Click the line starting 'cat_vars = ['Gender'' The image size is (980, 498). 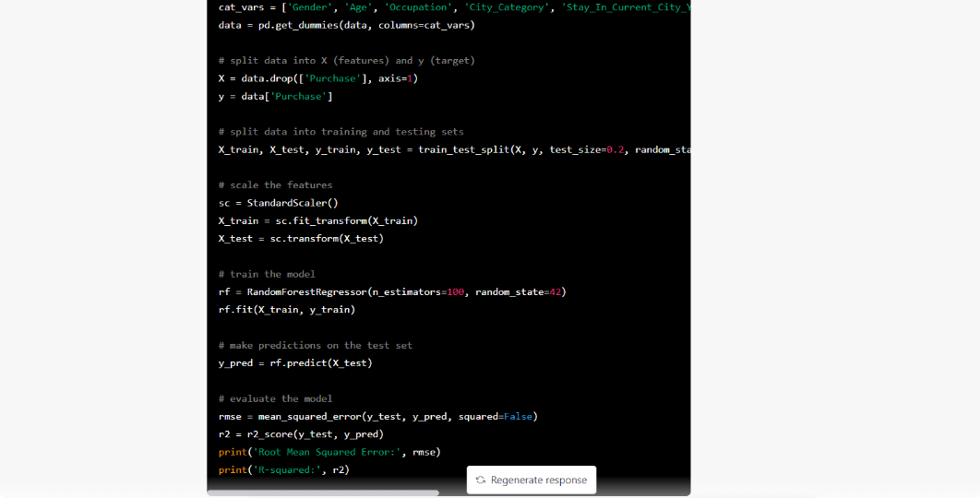pos(454,7)
